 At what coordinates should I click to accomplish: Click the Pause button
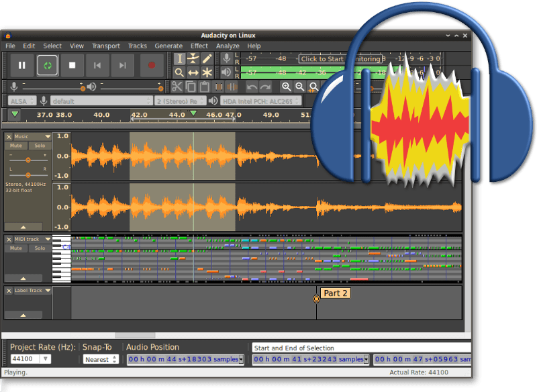[x=22, y=65]
